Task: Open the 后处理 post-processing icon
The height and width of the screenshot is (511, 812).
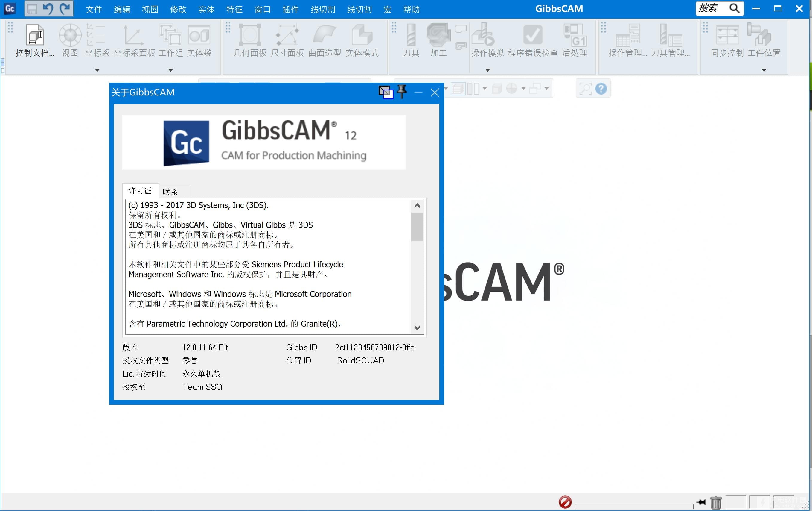Action: click(x=575, y=40)
